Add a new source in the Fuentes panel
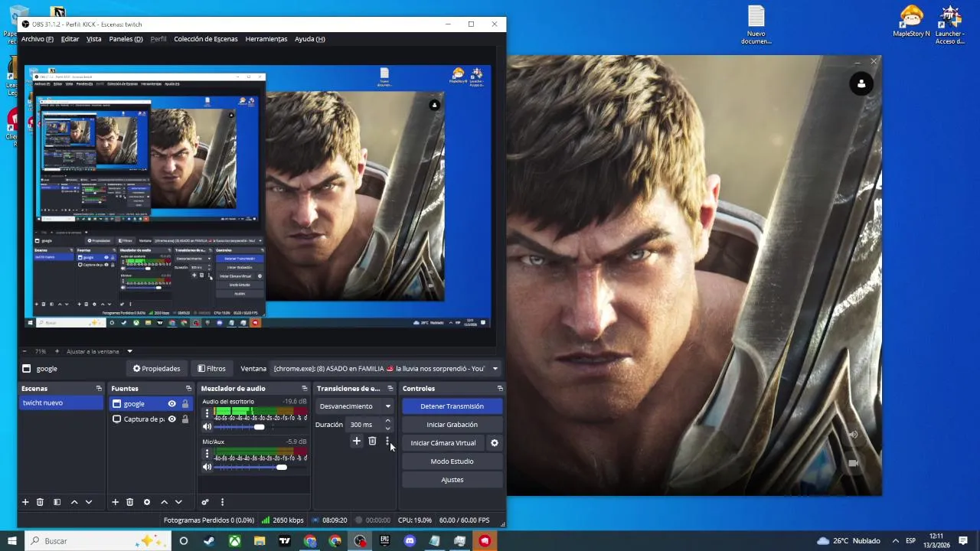 coord(115,502)
